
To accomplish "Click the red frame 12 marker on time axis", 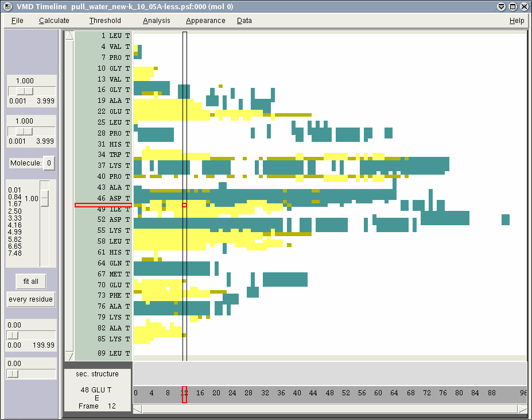I will [184, 394].
